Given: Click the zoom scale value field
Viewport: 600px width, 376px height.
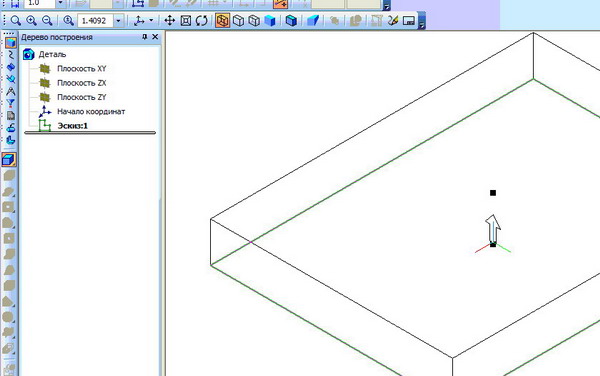Looking at the screenshot, I should (95, 21).
